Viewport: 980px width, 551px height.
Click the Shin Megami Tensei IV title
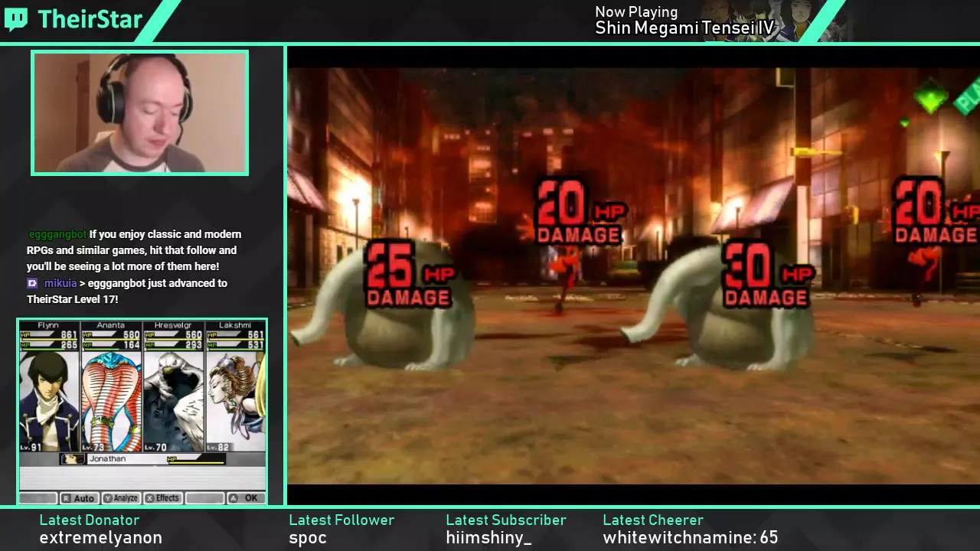click(685, 28)
